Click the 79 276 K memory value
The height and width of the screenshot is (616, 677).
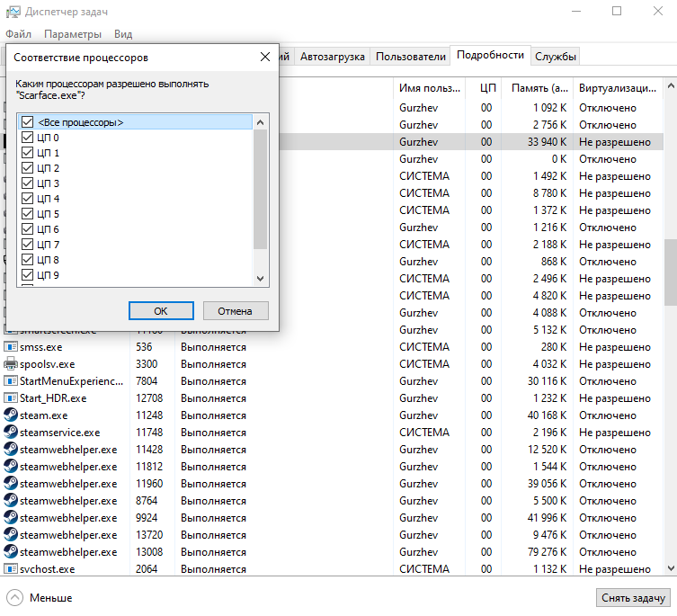pos(547,551)
